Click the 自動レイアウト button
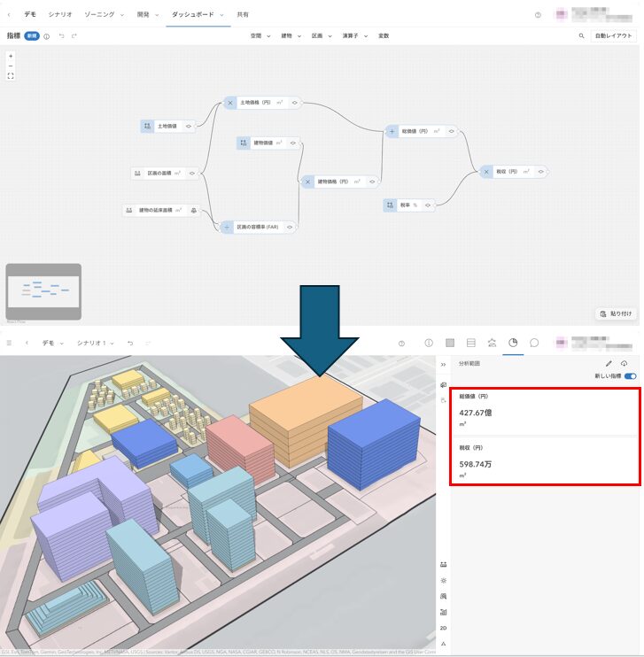 click(x=614, y=36)
